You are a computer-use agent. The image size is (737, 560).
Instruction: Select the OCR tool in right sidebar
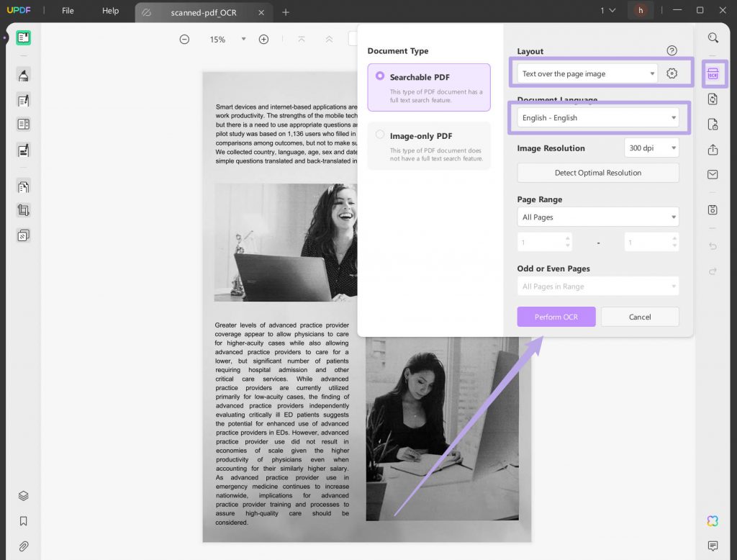pyautogui.click(x=713, y=73)
